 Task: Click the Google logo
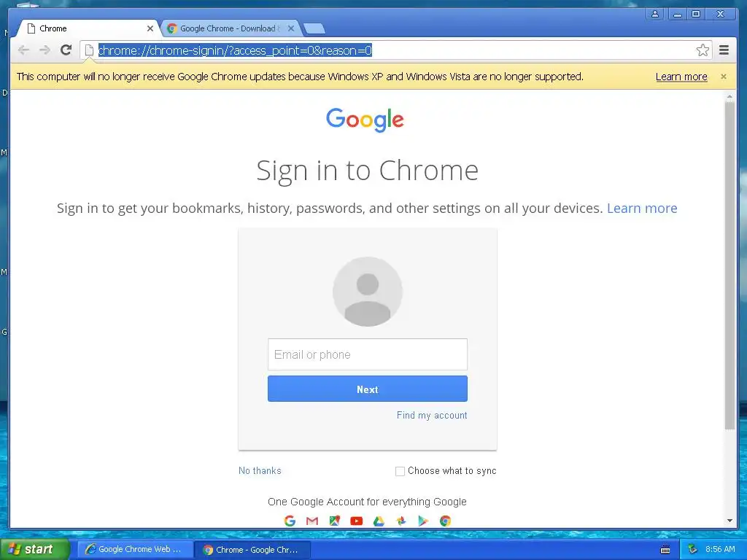[x=365, y=120]
